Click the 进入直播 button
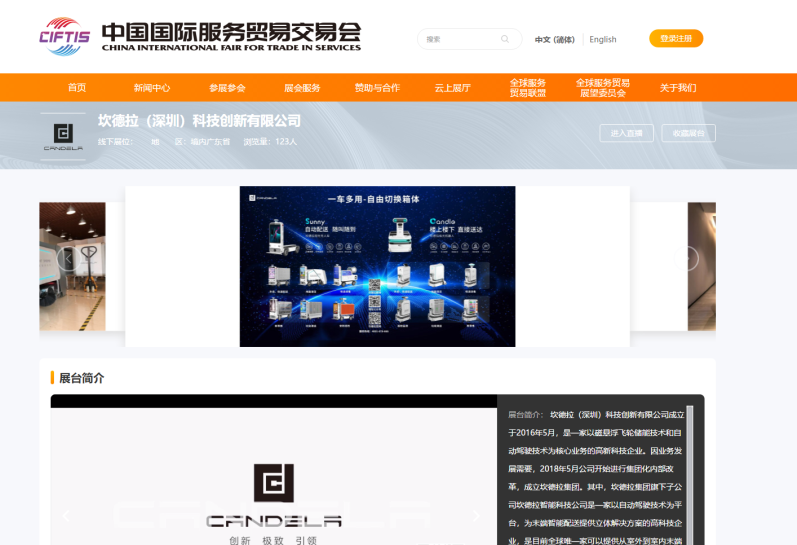This screenshot has width=797, height=545. coord(627,133)
